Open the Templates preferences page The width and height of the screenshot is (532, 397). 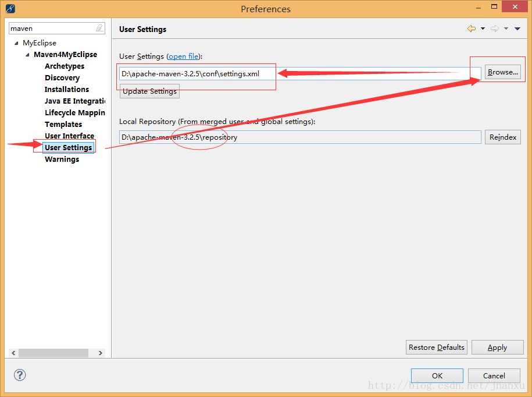pyautogui.click(x=63, y=125)
